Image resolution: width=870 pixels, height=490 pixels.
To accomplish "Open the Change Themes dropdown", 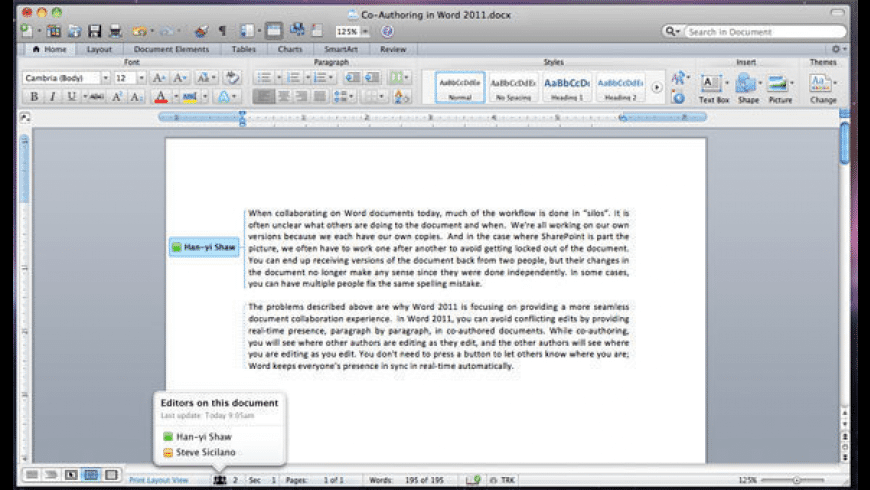I will (x=823, y=89).
